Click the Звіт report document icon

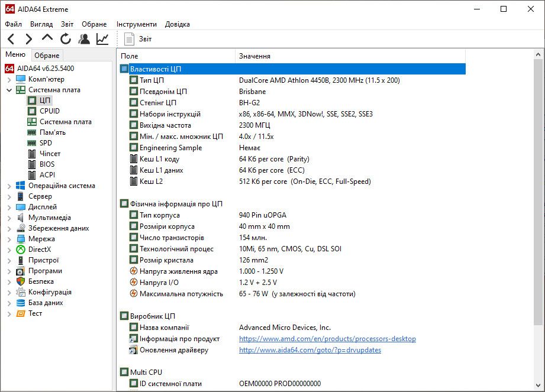click(130, 39)
